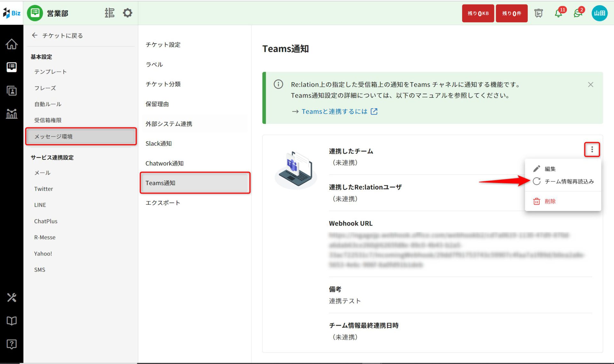
Task: Open Yahoo! service integration
Action: point(43,253)
